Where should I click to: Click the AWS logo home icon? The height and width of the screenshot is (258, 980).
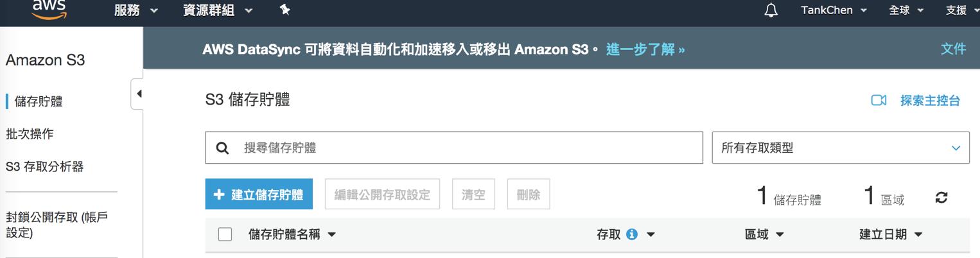[x=49, y=10]
